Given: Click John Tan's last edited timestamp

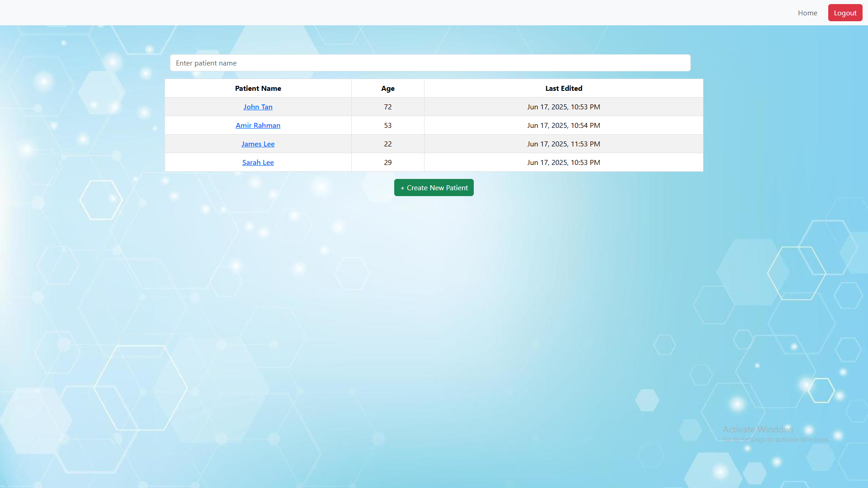Looking at the screenshot, I should click(x=563, y=107).
